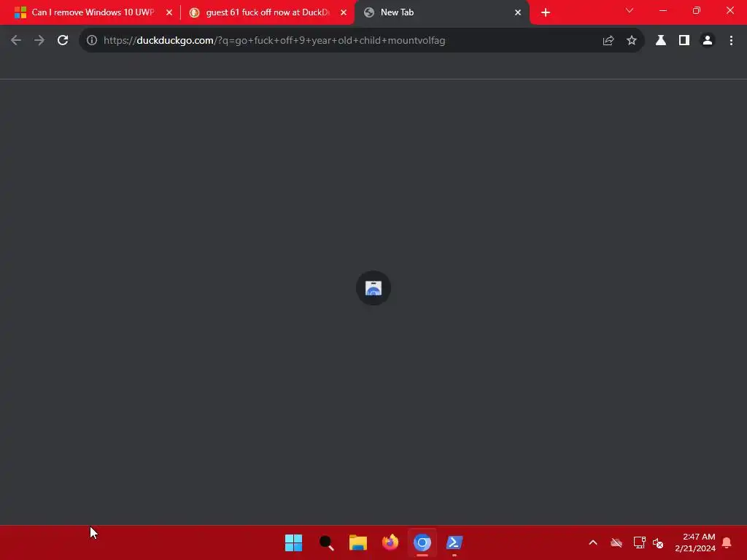Open the profile avatar menu

pyautogui.click(x=708, y=41)
